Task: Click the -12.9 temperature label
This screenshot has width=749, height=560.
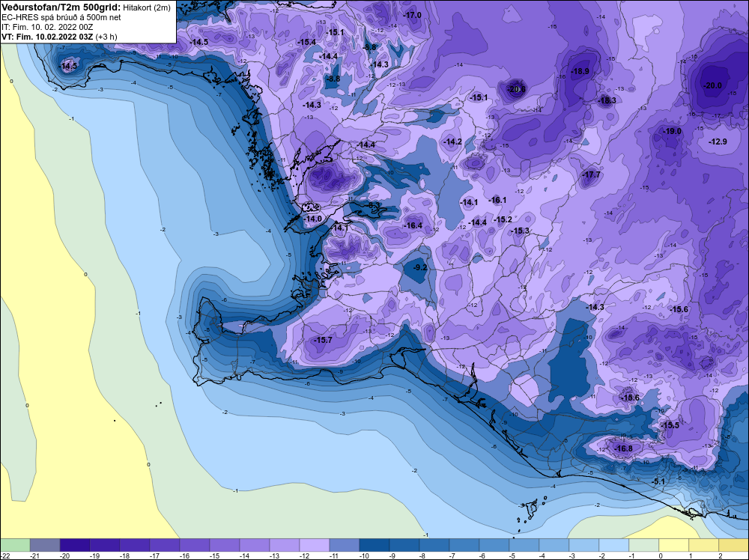Action: coord(718,141)
